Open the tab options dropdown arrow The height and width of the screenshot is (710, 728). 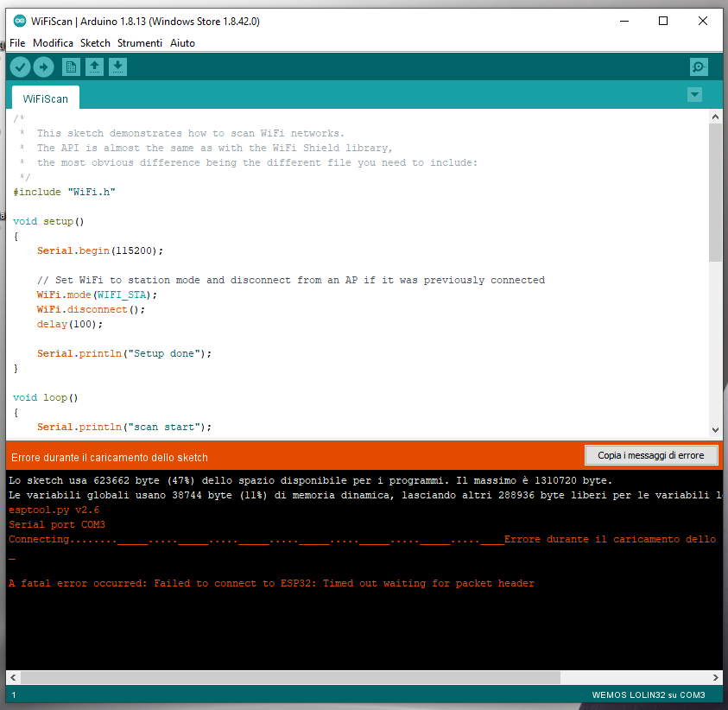coord(694,95)
